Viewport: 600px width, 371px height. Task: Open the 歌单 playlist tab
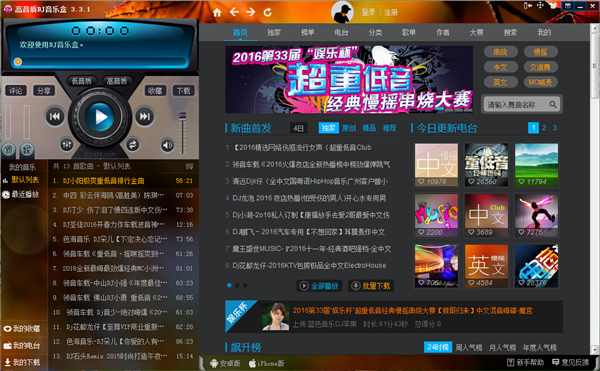pyautogui.click(x=409, y=33)
